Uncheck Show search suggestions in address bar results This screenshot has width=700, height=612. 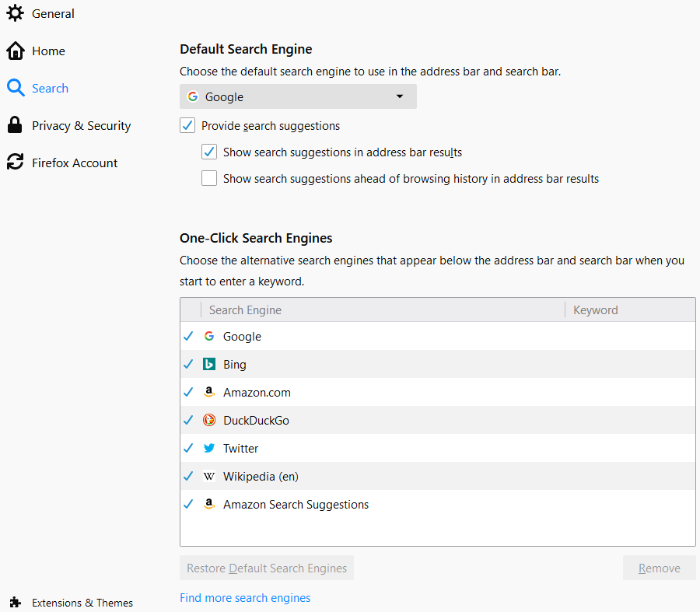209,152
